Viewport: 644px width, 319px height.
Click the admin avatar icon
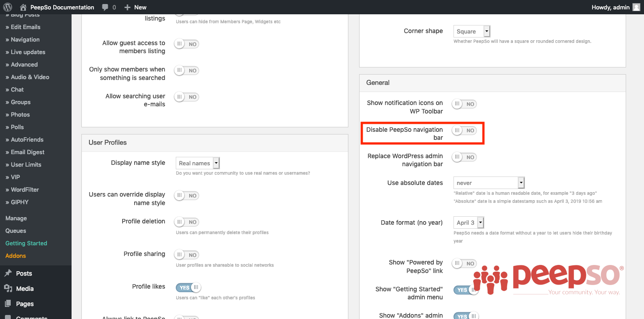(x=636, y=7)
